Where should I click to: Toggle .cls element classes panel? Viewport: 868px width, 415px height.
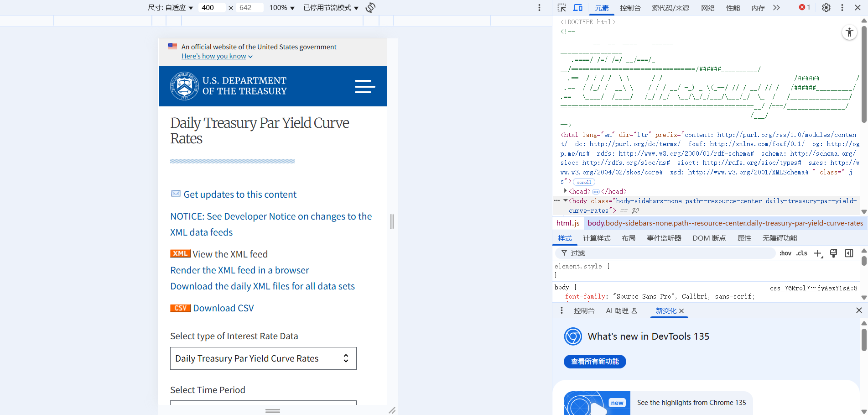pos(802,253)
